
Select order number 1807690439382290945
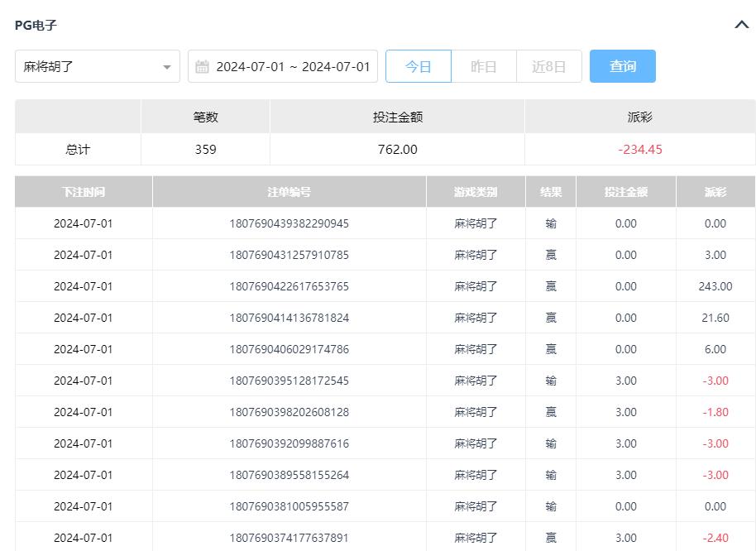pos(289,223)
